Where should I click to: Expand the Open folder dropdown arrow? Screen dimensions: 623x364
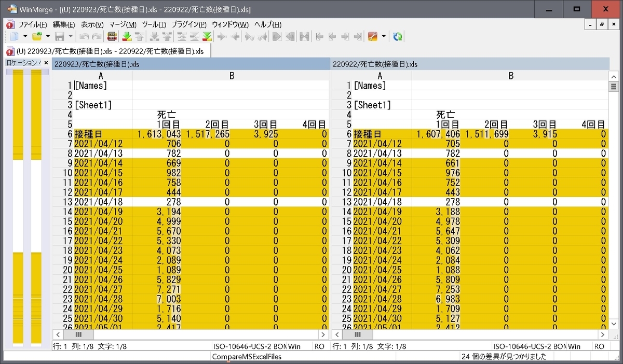[x=48, y=36]
